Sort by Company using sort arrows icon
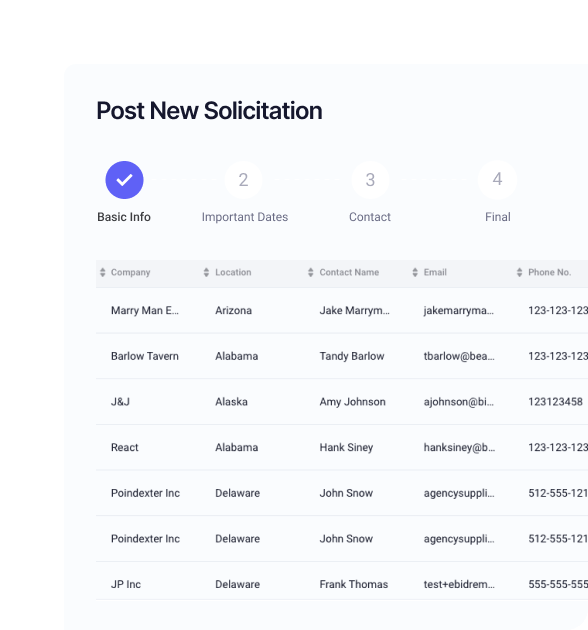 (103, 272)
